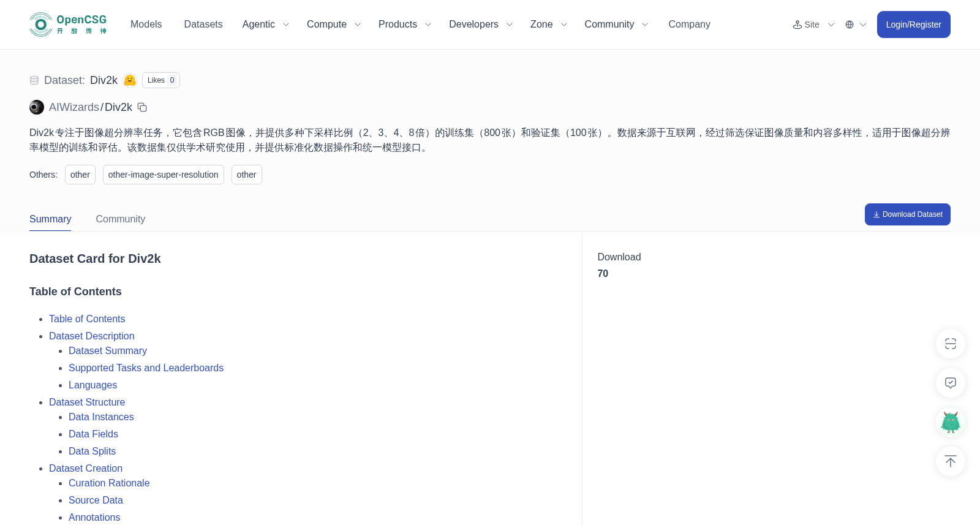Open the Data Instances link
The height and width of the screenshot is (525, 980).
(101, 417)
